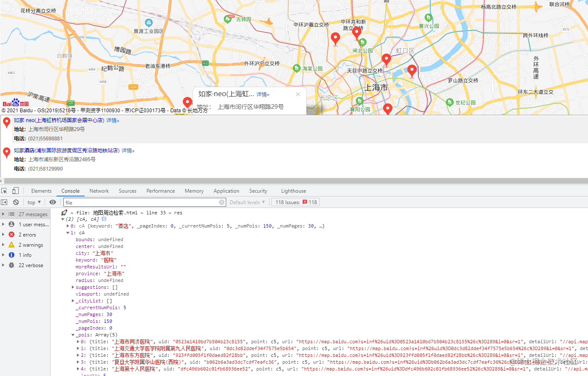Open live expression eye icon
The image size is (588, 376).
[53, 202]
